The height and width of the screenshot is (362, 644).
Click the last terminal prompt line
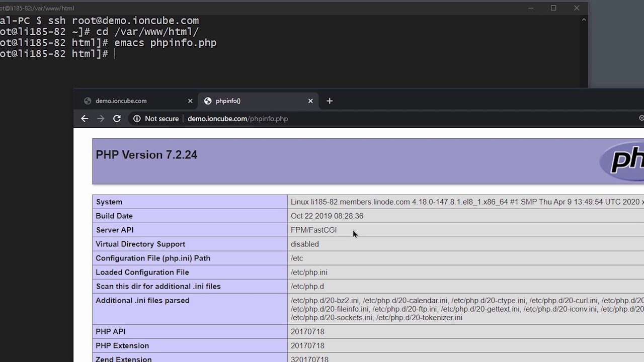coord(54,54)
